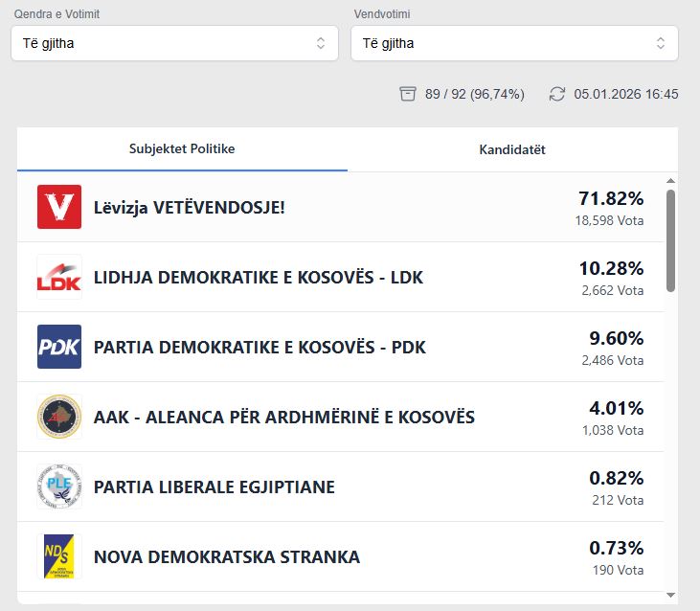Click the scrollbar down arrow
700x611 pixels.
670,595
